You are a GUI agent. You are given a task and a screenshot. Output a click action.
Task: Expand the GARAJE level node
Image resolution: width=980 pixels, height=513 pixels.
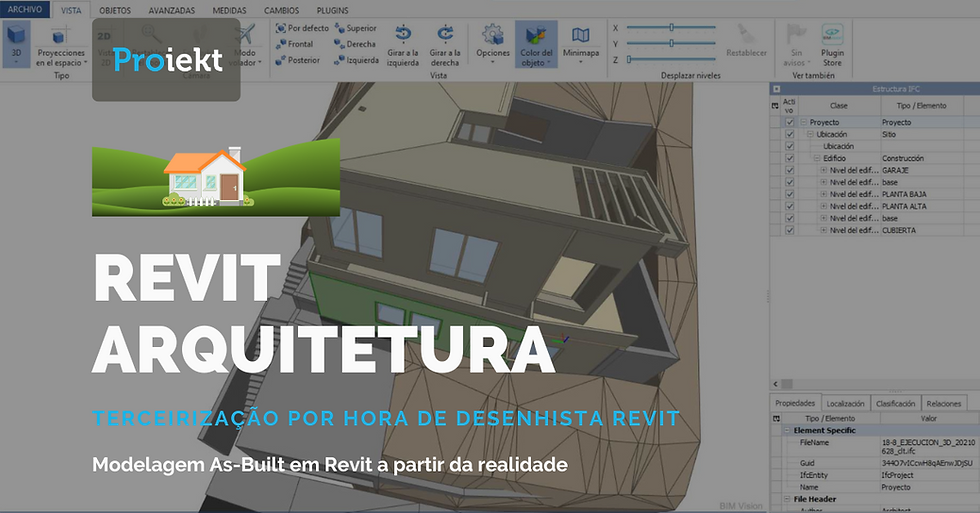[824, 170]
